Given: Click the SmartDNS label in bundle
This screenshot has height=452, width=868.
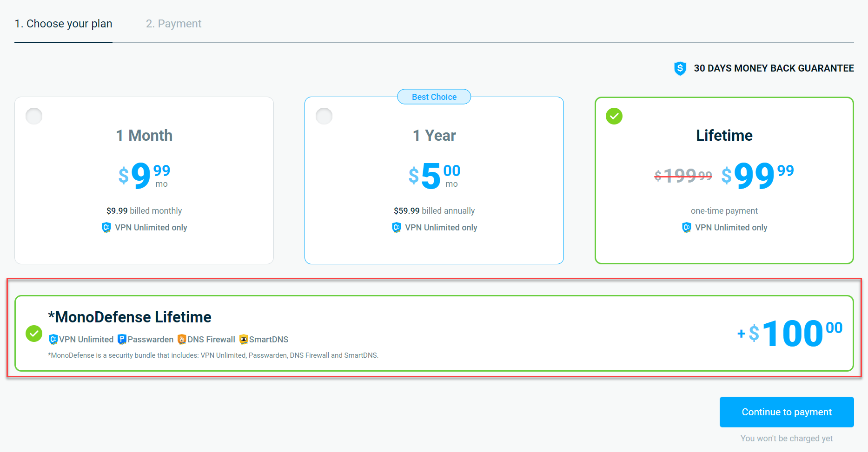Looking at the screenshot, I should (269, 340).
